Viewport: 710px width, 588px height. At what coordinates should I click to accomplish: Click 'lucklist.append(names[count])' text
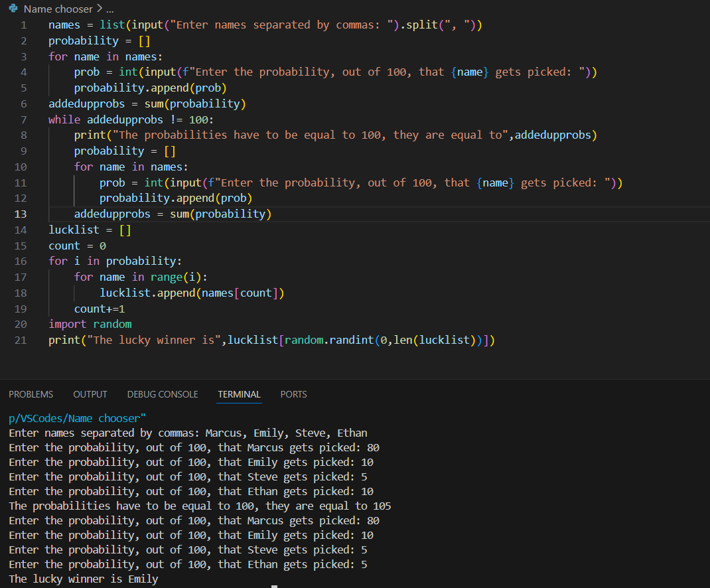(x=192, y=293)
